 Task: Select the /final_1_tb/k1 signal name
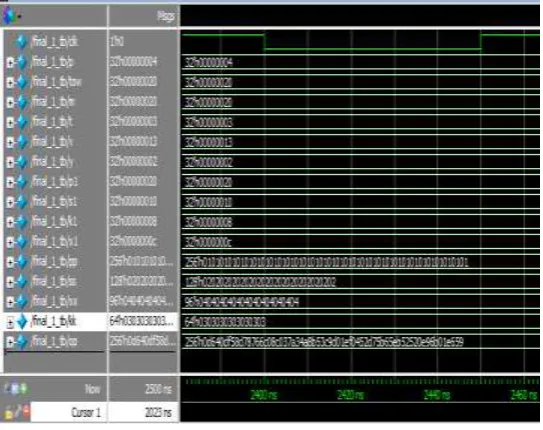pyautogui.click(x=54, y=222)
